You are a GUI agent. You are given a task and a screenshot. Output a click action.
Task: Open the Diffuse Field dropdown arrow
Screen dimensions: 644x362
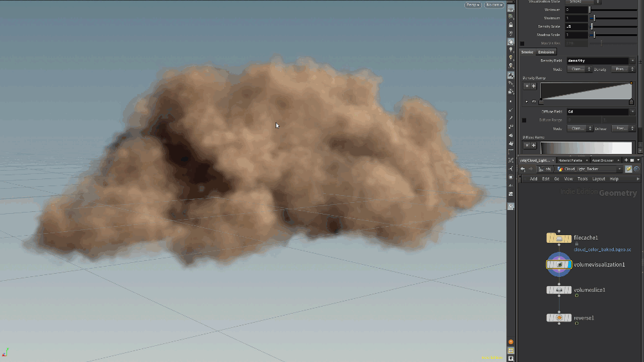tap(632, 112)
